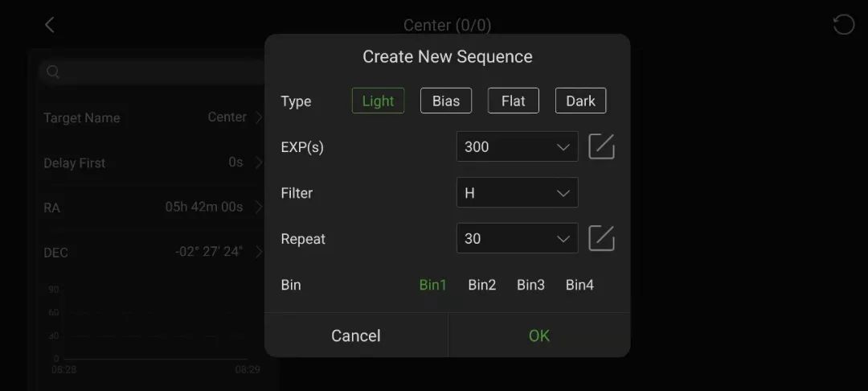The width and height of the screenshot is (868, 391).
Task: Choose Bin1 binning option
Action: (432, 285)
